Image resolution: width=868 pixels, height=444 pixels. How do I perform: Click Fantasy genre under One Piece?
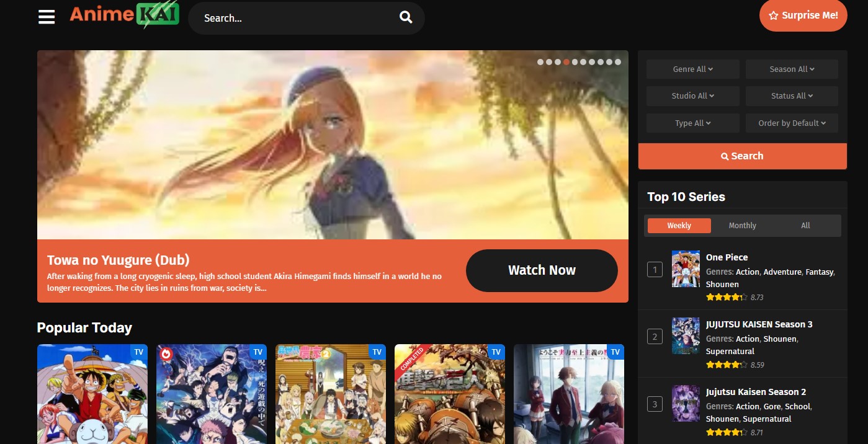click(x=819, y=272)
